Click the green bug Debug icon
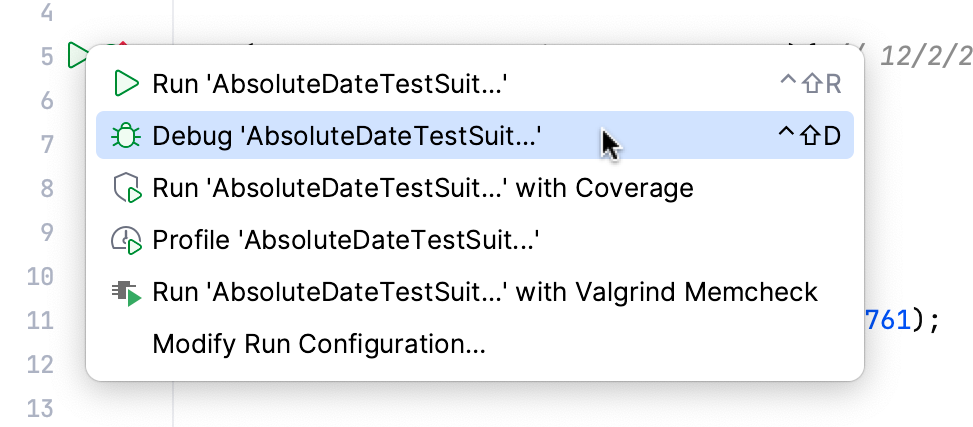 [126, 135]
